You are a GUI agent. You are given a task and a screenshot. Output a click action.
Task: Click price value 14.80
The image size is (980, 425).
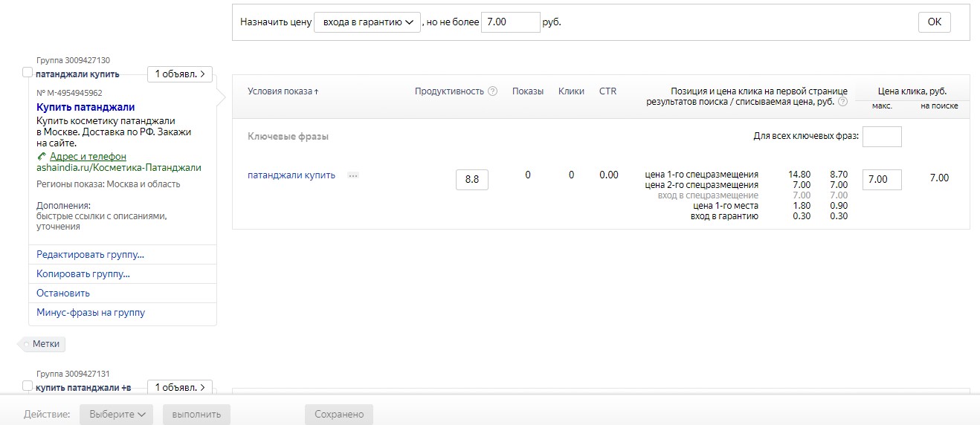[799, 175]
